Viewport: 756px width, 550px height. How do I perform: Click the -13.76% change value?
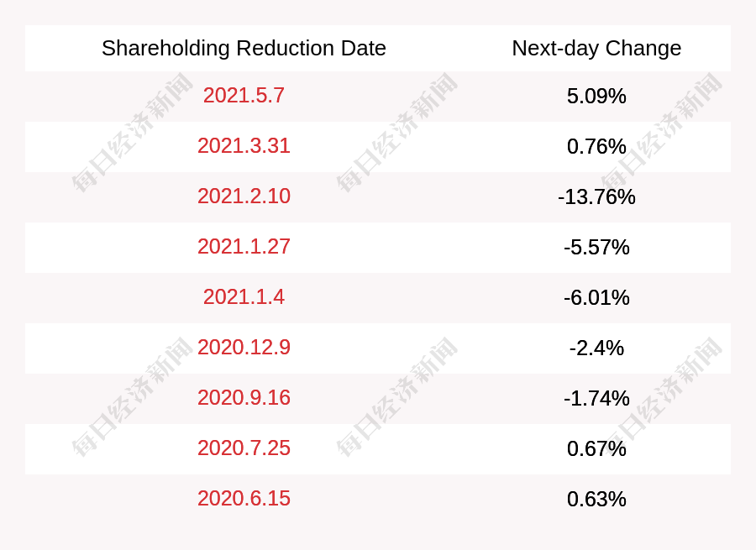[x=596, y=197]
